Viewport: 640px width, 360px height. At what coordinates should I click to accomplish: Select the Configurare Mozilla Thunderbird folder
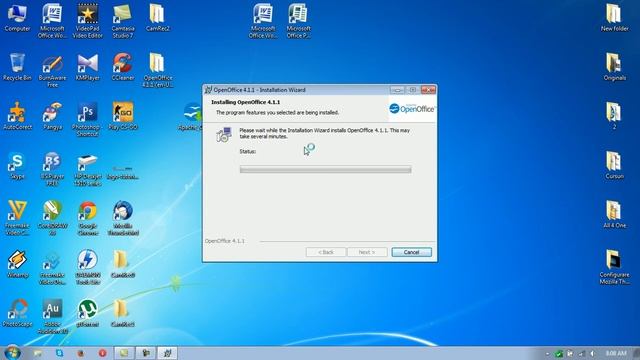click(614, 267)
